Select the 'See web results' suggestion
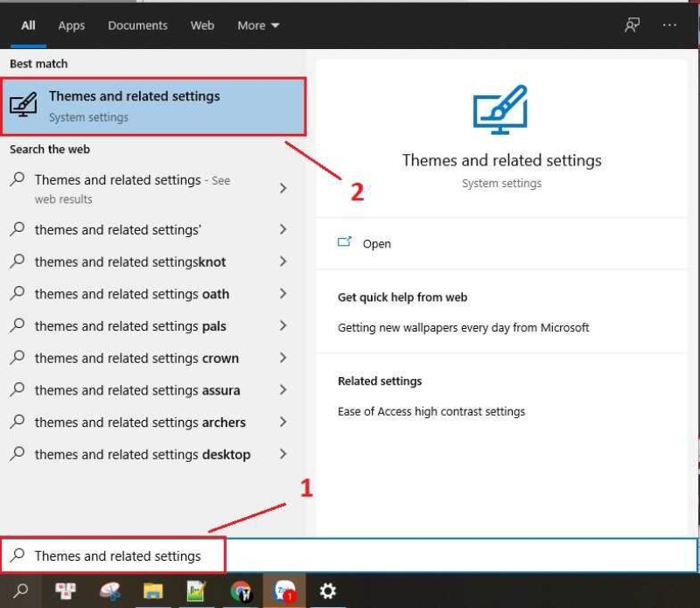 [132, 189]
